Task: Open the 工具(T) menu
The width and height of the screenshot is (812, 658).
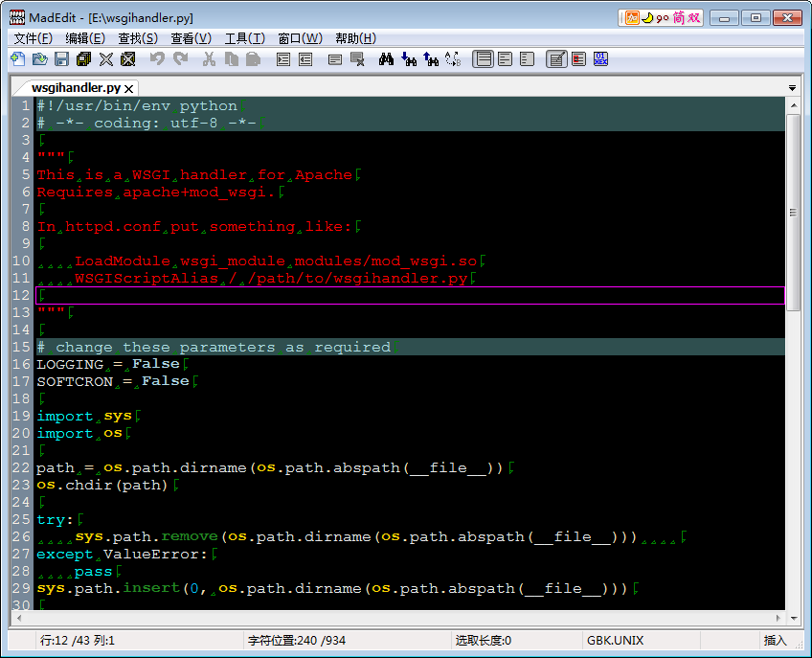Action: (245, 38)
